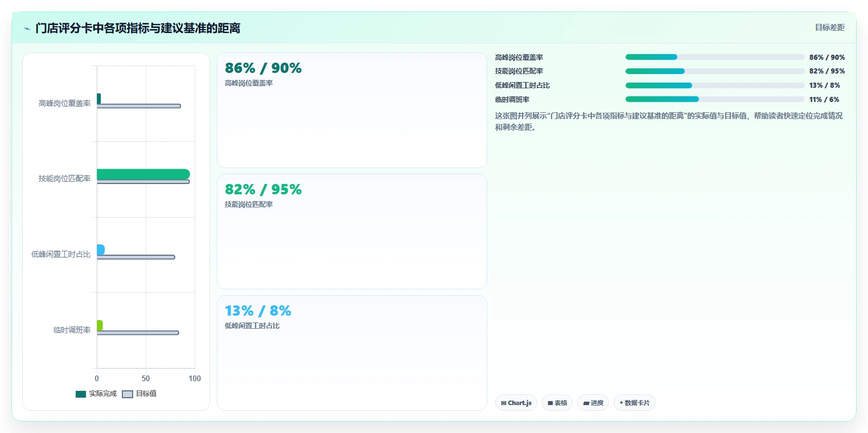Click the 临时调班率 gray target bar in chart
Screen dimensions: 868x433
pyautogui.click(x=138, y=333)
